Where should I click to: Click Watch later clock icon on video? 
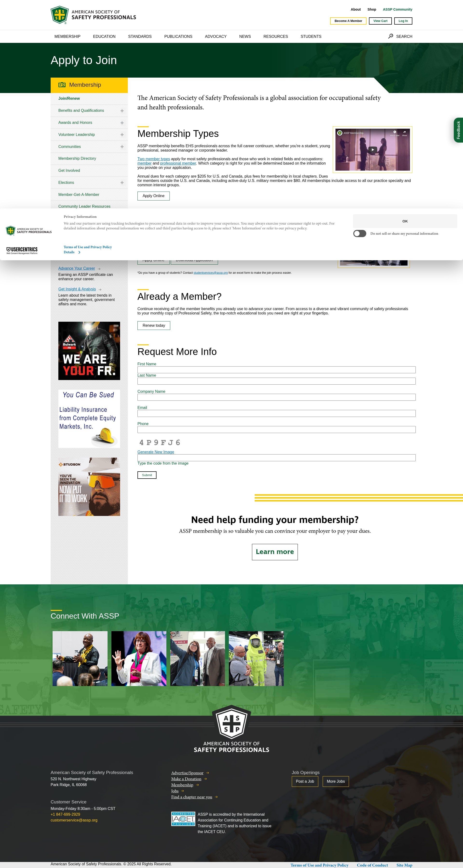tap(395, 132)
